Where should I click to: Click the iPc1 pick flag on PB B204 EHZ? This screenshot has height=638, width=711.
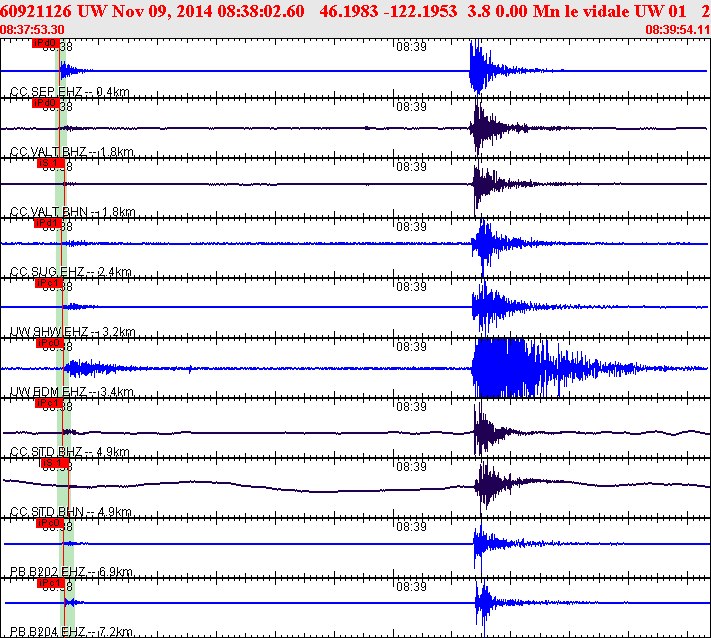tap(51, 583)
